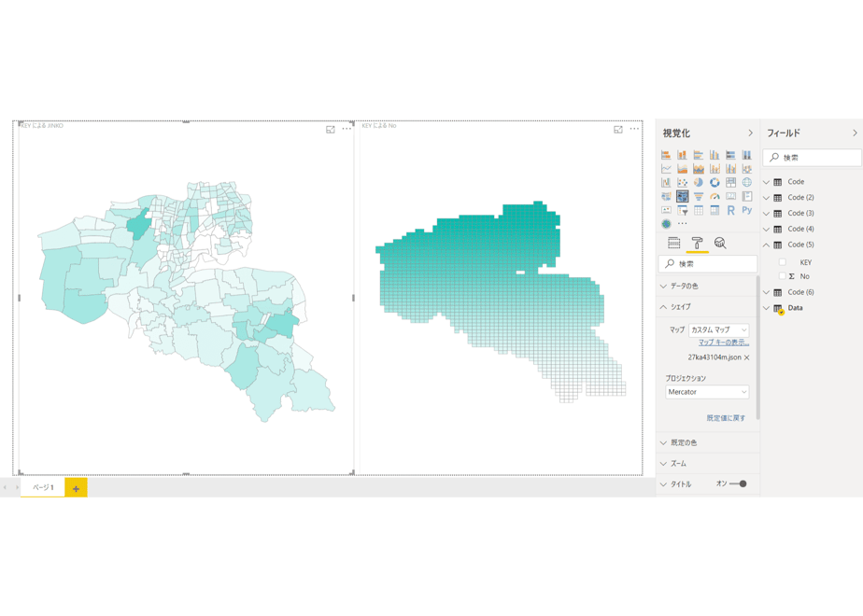The image size is (863, 616).
Task: Click the マップ キーの表示 link
Action: (x=724, y=343)
